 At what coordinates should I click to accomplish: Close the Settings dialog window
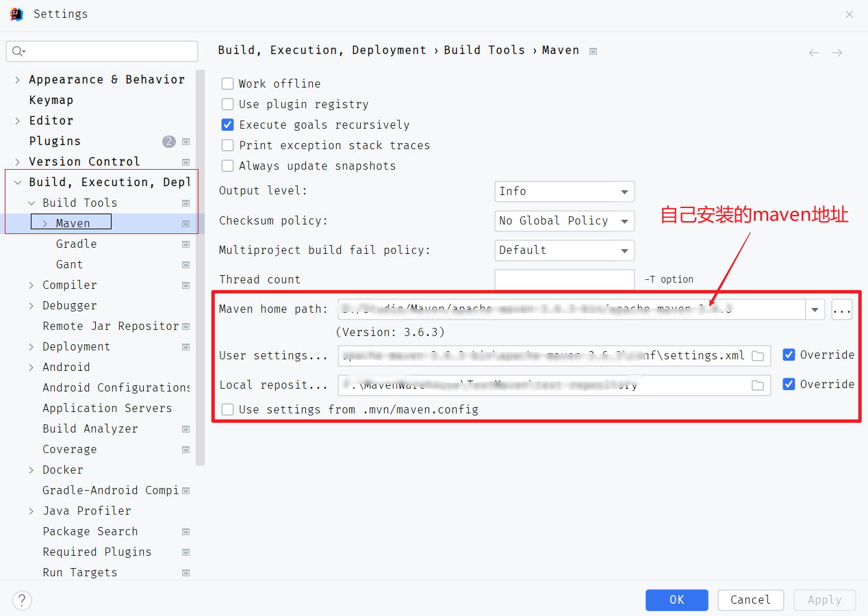tap(849, 14)
